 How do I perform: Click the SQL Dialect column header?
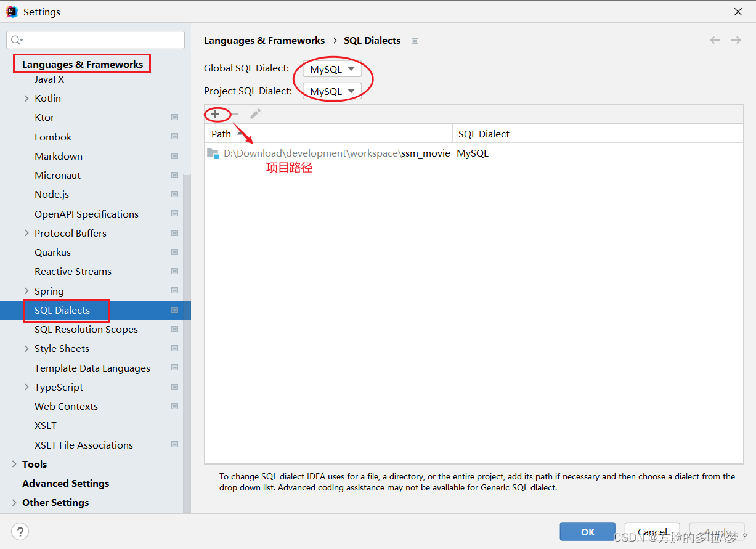point(598,134)
